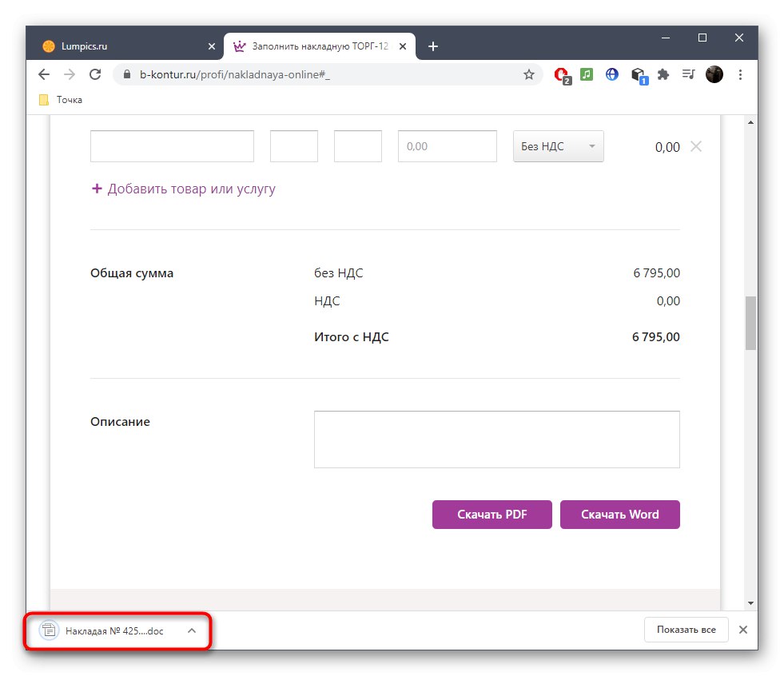Image resolution: width=784 pixels, height=676 pixels.
Task: Click the Скачать PDF button
Action: pos(492,514)
